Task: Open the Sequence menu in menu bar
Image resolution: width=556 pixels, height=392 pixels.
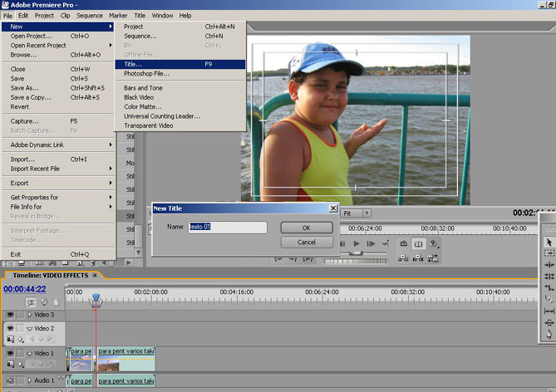Action: coord(89,15)
